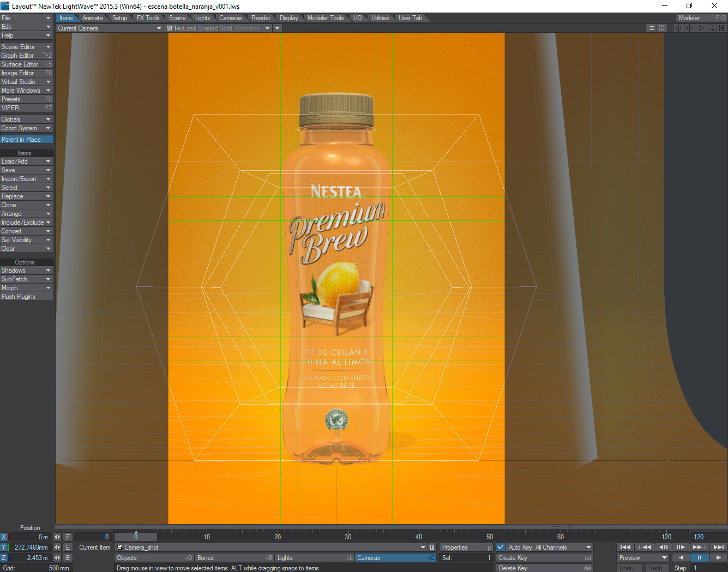
Task: Click the end frame 120 field
Action: (x=708, y=537)
